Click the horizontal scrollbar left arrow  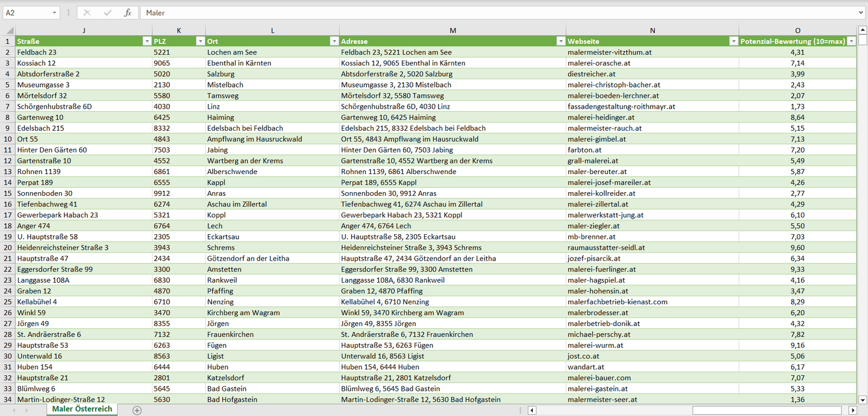click(x=532, y=411)
